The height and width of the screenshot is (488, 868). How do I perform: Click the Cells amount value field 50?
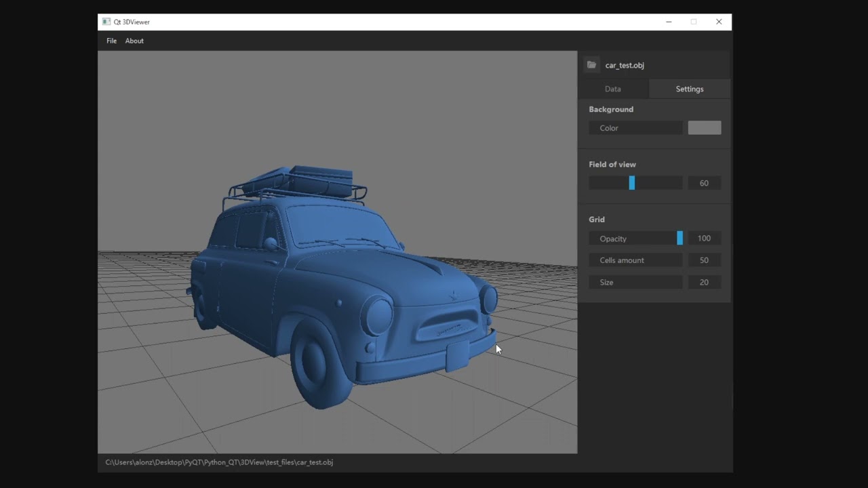coord(705,260)
